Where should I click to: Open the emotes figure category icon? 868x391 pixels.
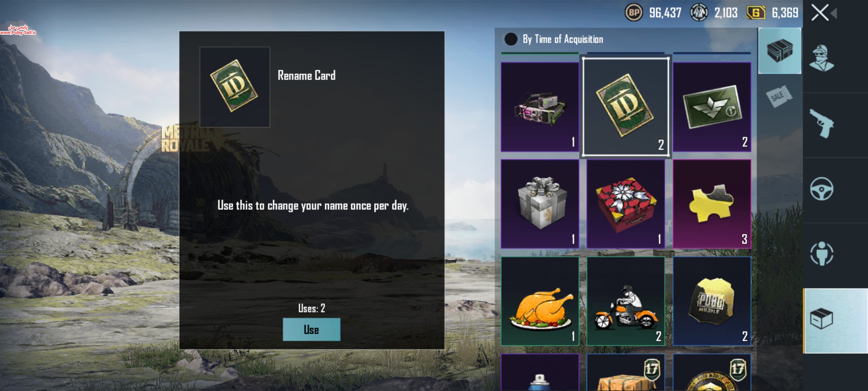[x=822, y=253]
